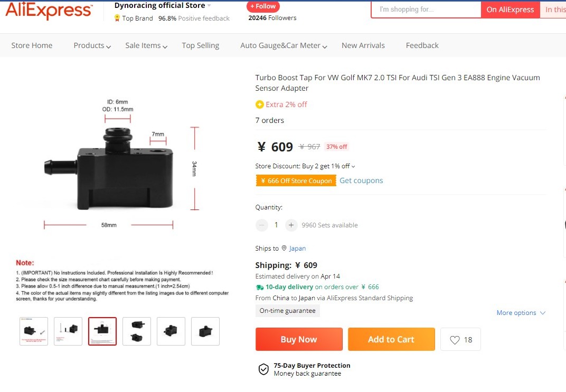Decrease quantity with the minus button
Screen dimensions: 566x392
[x=262, y=225]
